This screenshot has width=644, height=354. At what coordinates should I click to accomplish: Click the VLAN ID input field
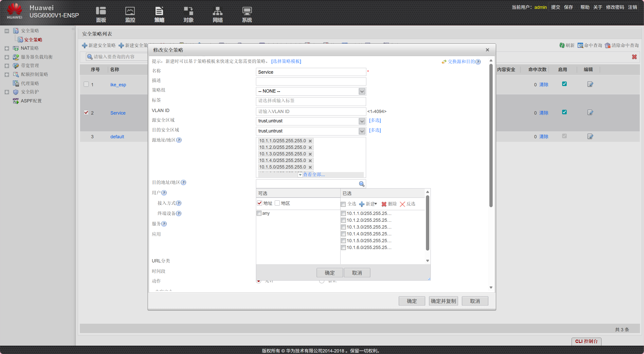(311, 112)
